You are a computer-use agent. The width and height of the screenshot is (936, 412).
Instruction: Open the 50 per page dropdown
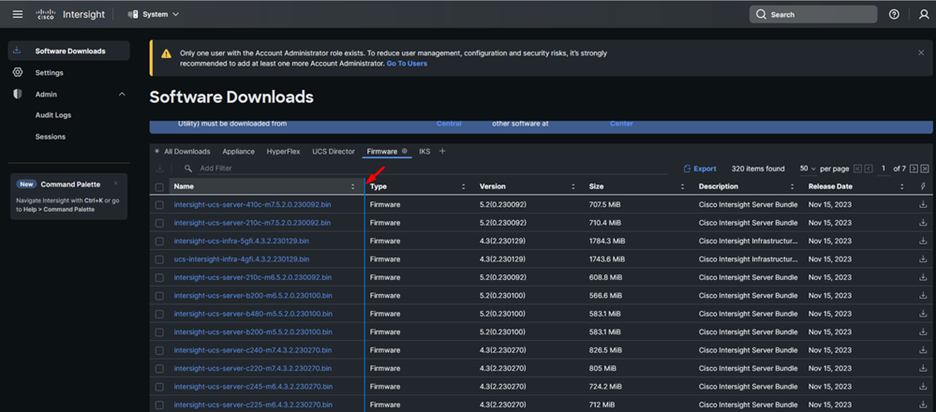[x=808, y=169]
